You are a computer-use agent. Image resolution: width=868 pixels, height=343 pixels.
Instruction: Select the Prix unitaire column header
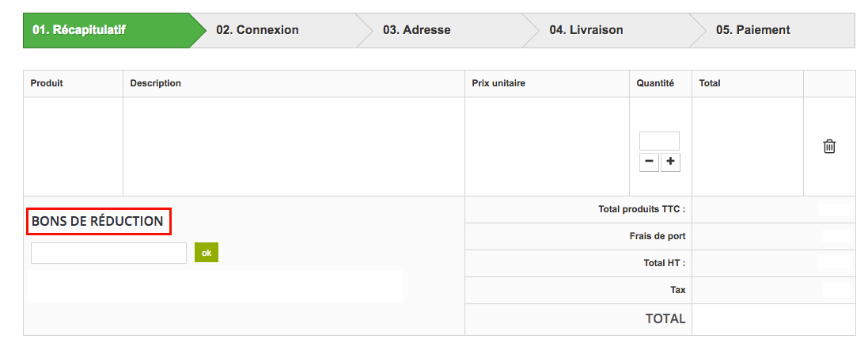click(x=498, y=83)
